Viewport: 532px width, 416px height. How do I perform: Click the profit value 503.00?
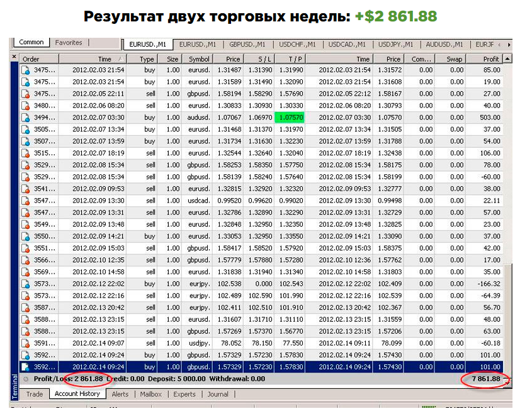pyautogui.click(x=490, y=118)
